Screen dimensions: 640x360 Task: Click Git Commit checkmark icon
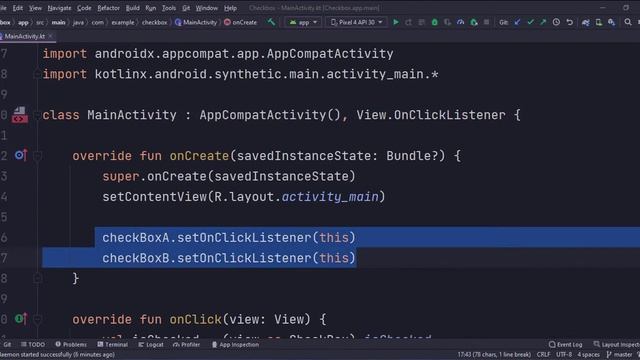point(530,22)
